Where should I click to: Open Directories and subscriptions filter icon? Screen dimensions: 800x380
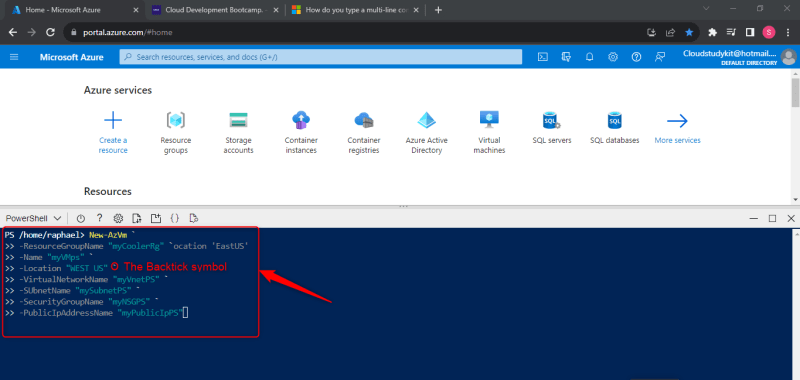[566, 57]
